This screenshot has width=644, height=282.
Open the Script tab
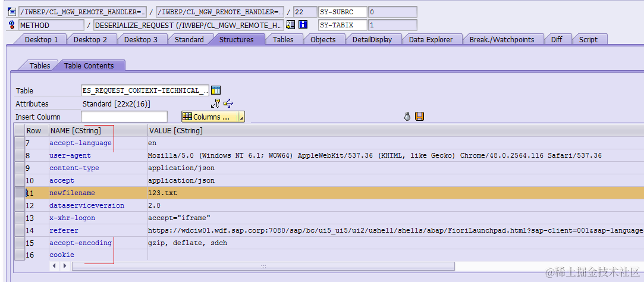click(588, 39)
